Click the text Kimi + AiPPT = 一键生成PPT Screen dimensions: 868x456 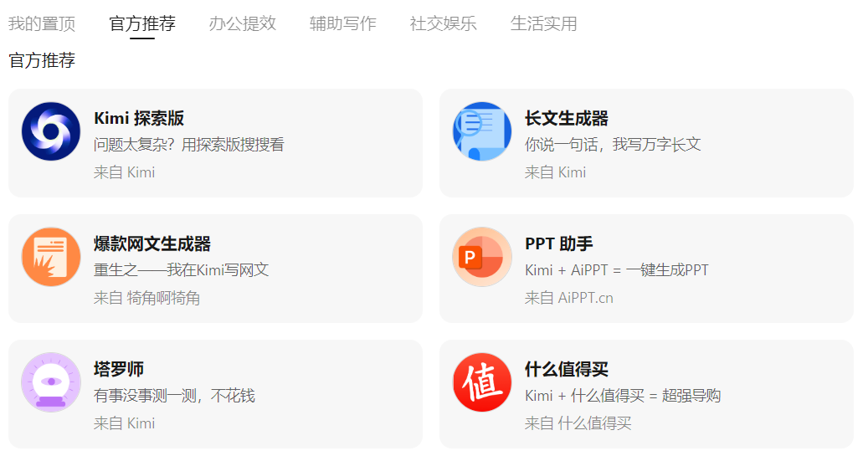pyautogui.click(x=617, y=270)
